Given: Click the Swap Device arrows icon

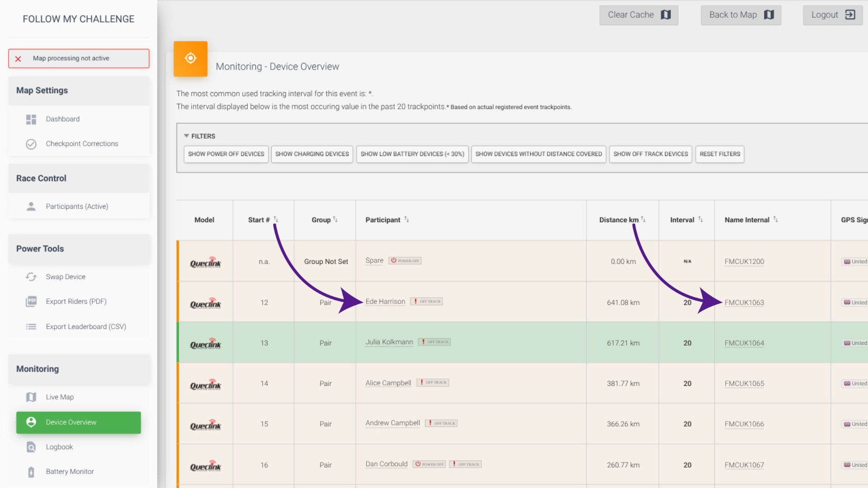Looking at the screenshot, I should pyautogui.click(x=31, y=277).
